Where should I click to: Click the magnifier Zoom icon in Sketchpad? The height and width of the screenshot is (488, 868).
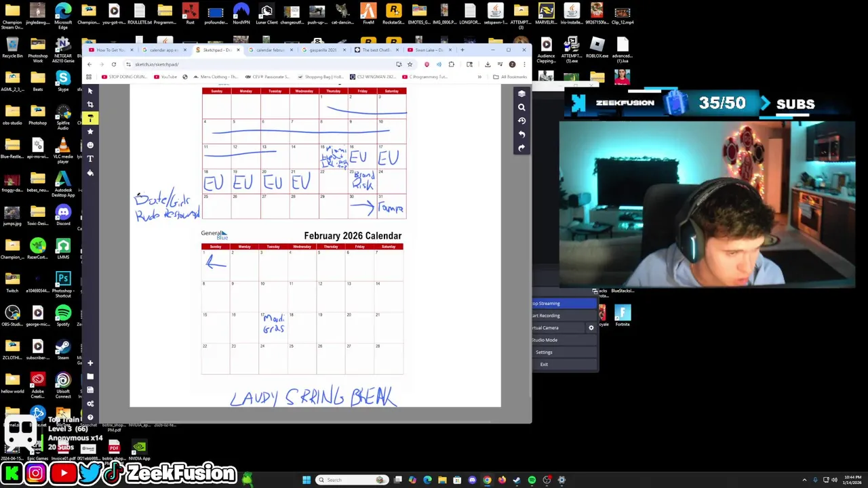coord(521,107)
